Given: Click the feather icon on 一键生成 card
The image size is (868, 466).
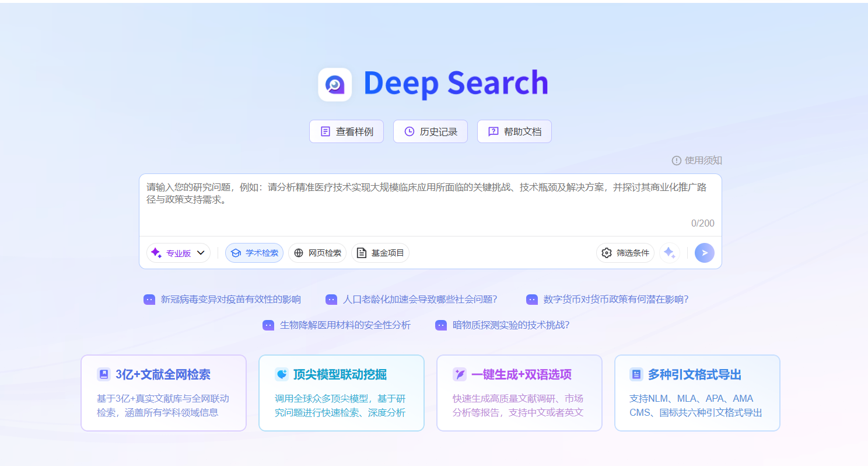Looking at the screenshot, I should tap(460, 374).
